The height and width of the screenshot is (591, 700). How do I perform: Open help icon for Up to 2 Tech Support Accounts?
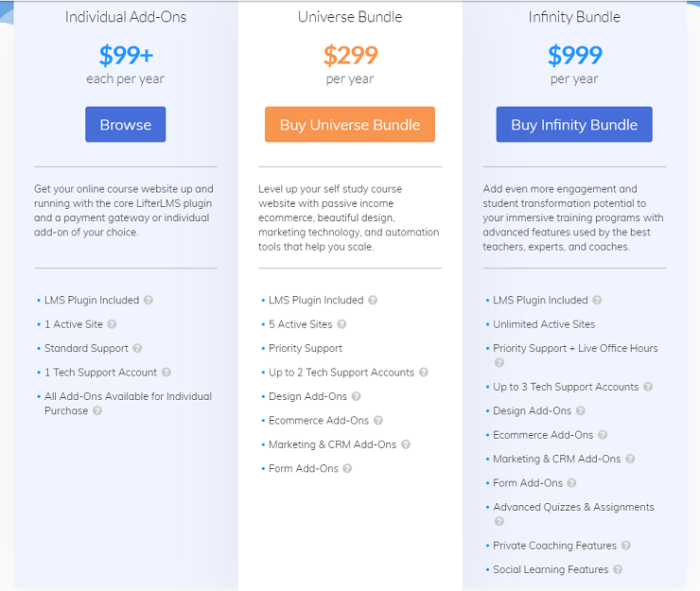(424, 373)
